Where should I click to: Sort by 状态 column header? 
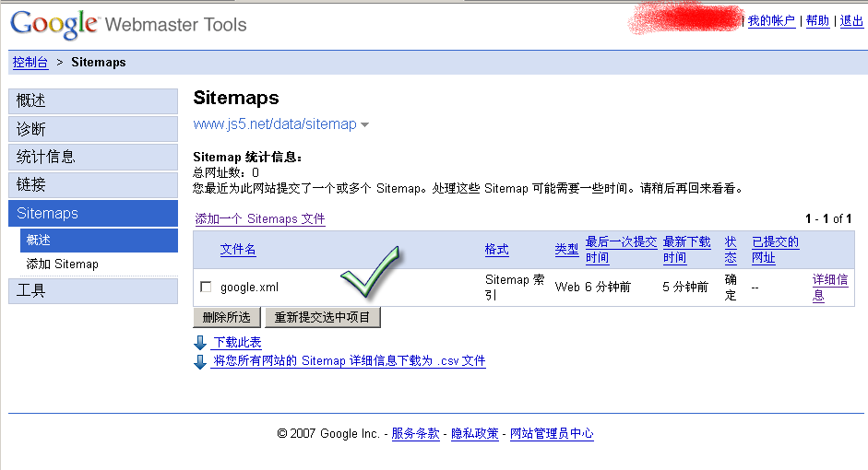(x=731, y=250)
